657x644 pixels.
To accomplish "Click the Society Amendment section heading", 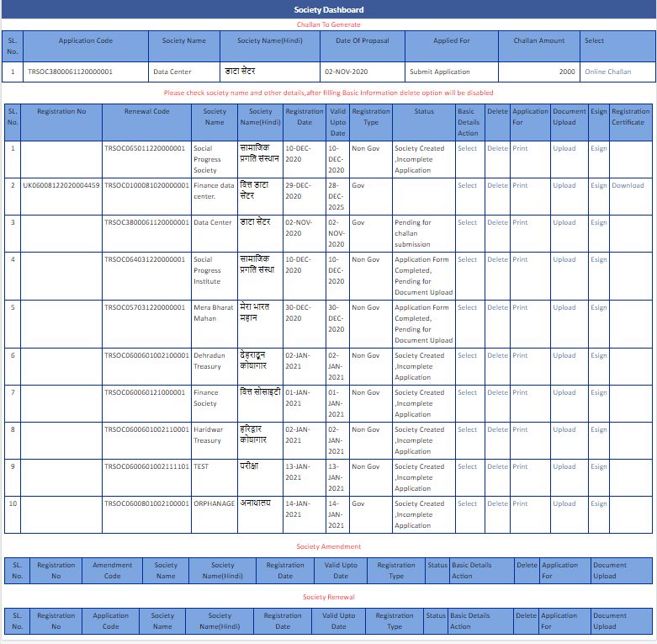I will pyautogui.click(x=328, y=546).
